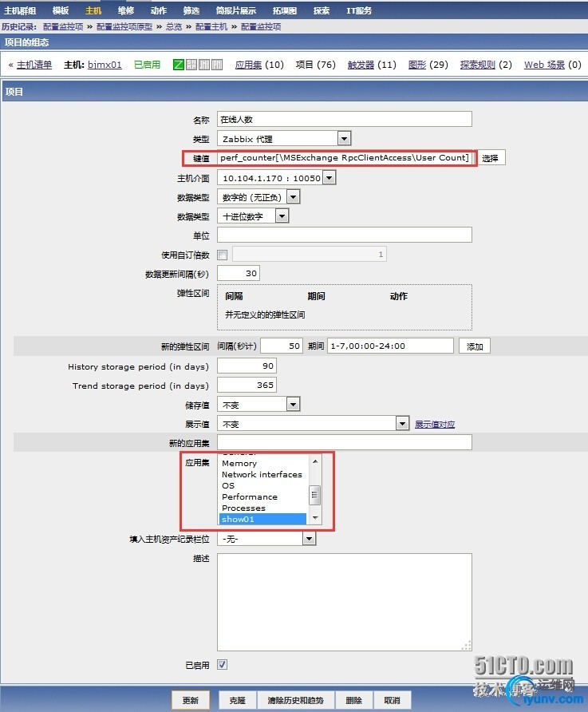Viewport: 588px width, 712px height.
Task: Open the 数字的 (无正负) data type dropdown
Action: (x=258, y=197)
